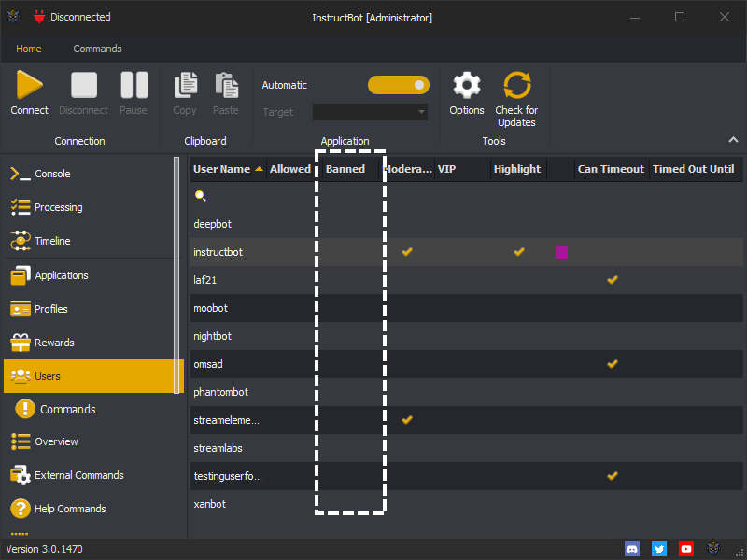Click the Pause icon
This screenshot has width=747, height=560.
point(134,85)
